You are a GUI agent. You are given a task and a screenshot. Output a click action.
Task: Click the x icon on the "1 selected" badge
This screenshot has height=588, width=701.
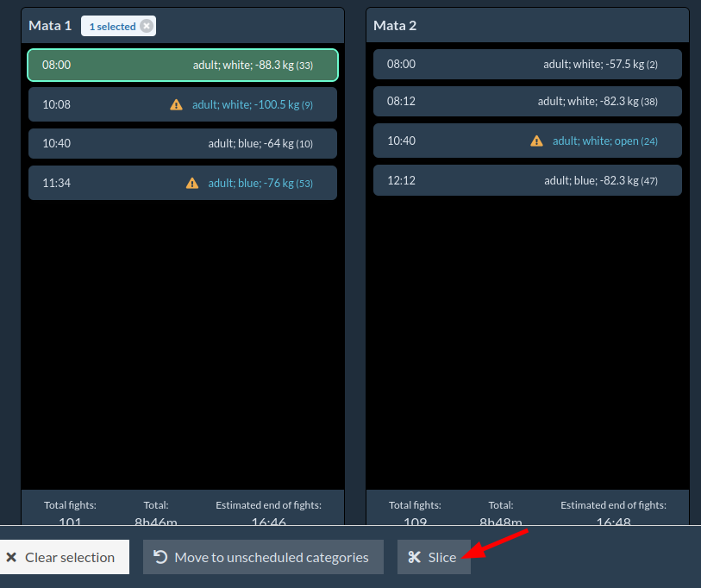point(147,26)
